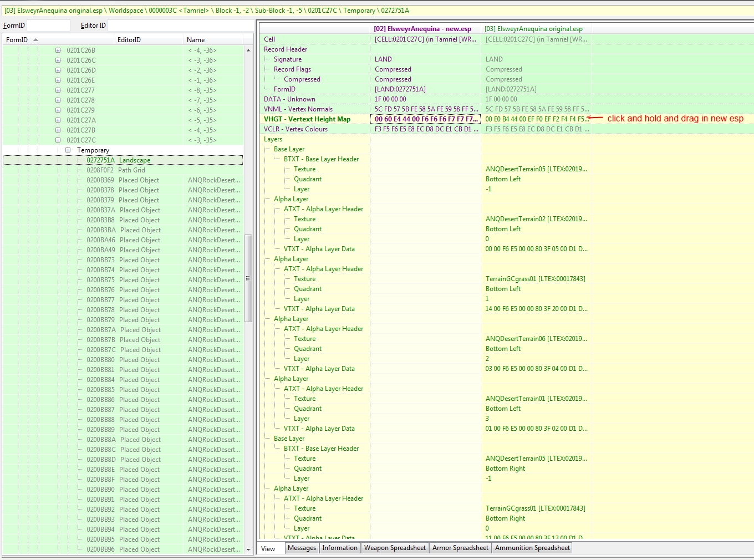Image resolution: width=754 pixels, height=560 pixels.
Task: Expand the 0201C26D cell node
Action: (58, 70)
